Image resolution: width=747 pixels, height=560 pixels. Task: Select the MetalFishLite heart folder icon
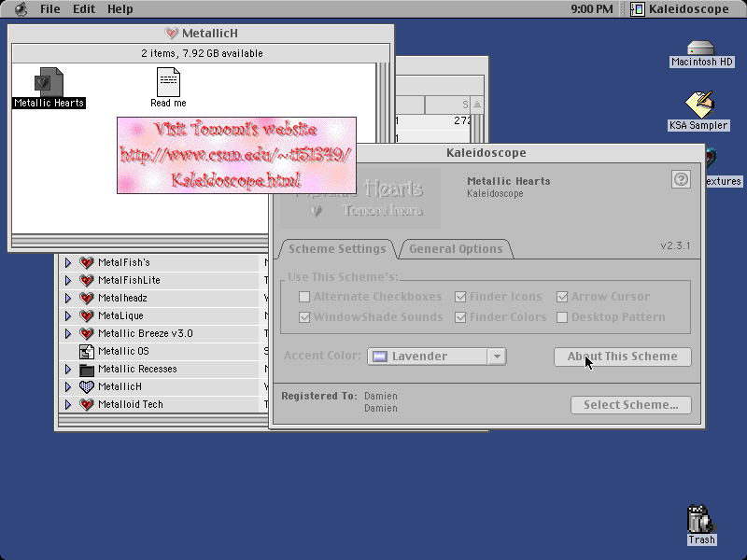[86, 280]
